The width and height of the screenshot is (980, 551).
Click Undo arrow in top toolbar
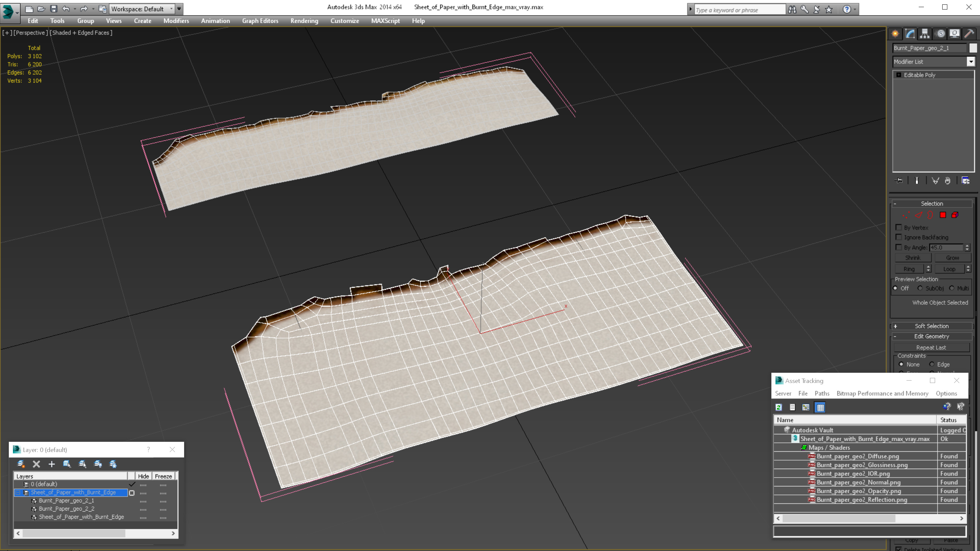click(66, 9)
